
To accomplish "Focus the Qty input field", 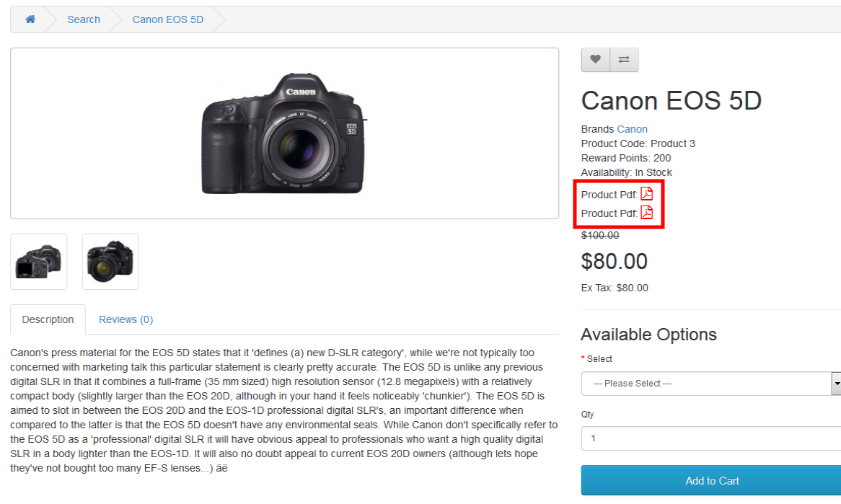I will [x=710, y=438].
